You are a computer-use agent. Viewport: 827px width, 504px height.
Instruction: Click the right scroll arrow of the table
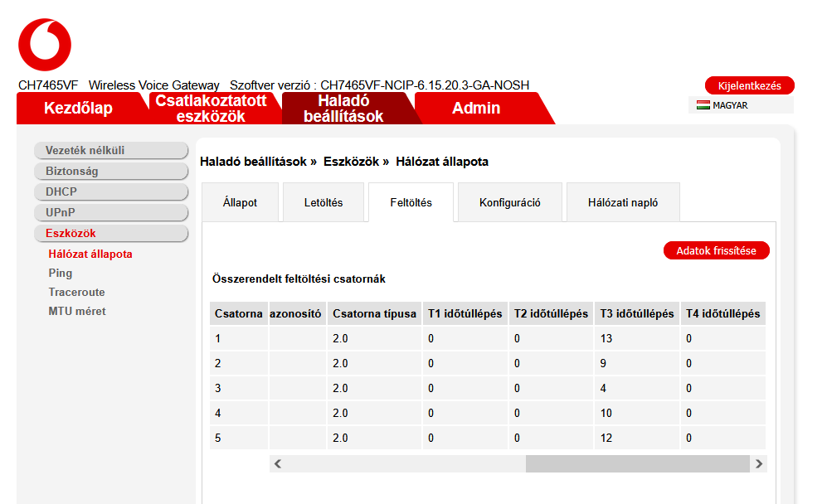coord(759,464)
